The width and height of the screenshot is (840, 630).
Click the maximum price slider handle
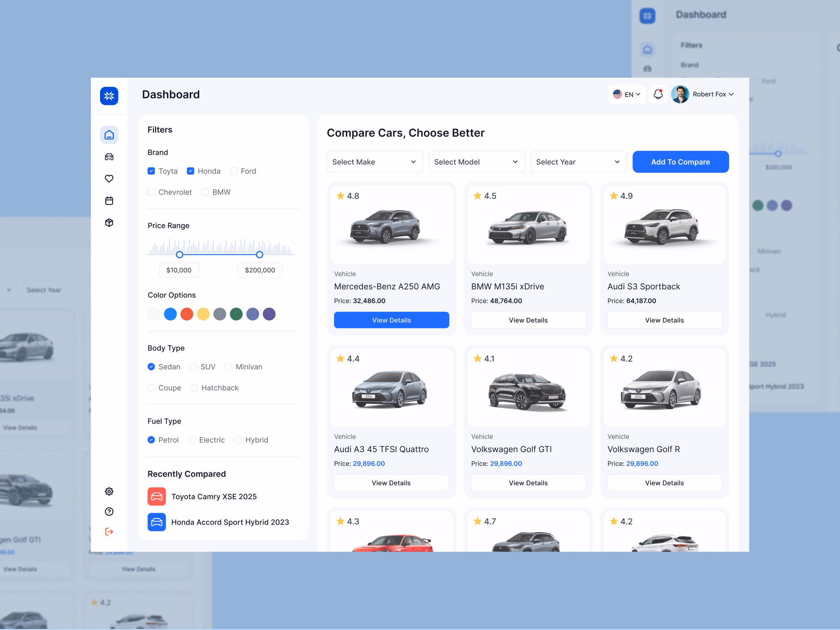pyautogui.click(x=259, y=254)
